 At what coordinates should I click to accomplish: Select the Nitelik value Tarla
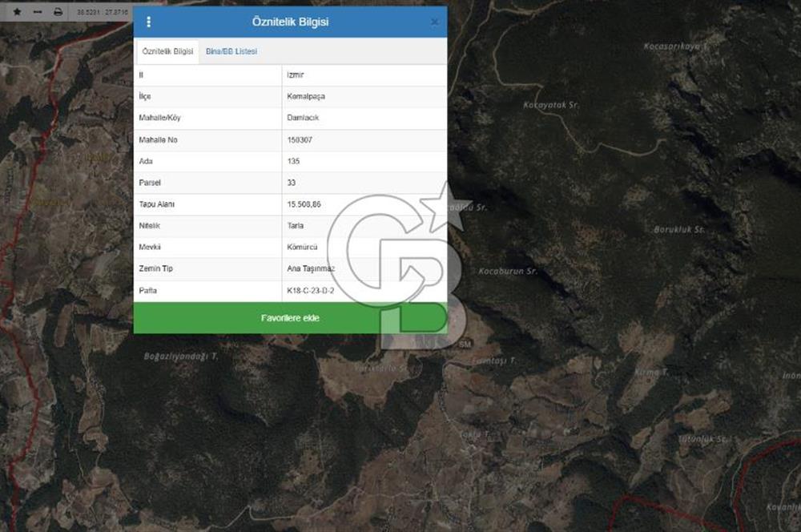click(x=296, y=225)
